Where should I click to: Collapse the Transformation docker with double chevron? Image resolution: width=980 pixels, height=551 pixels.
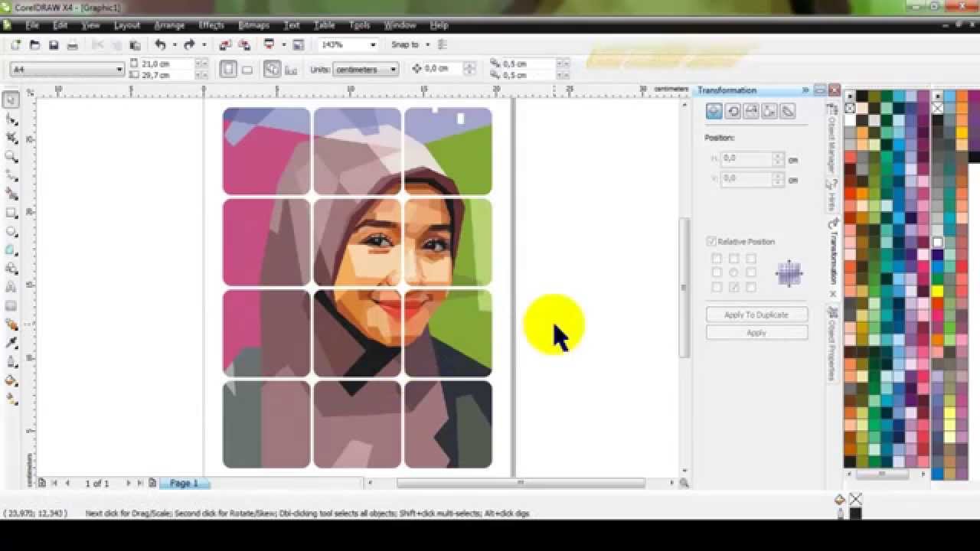pos(805,90)
